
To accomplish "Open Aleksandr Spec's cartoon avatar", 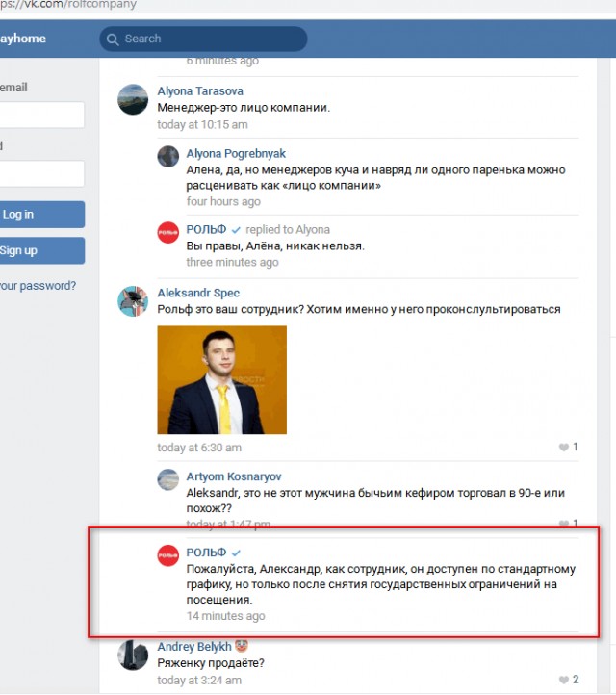I will tap(133, 301).
